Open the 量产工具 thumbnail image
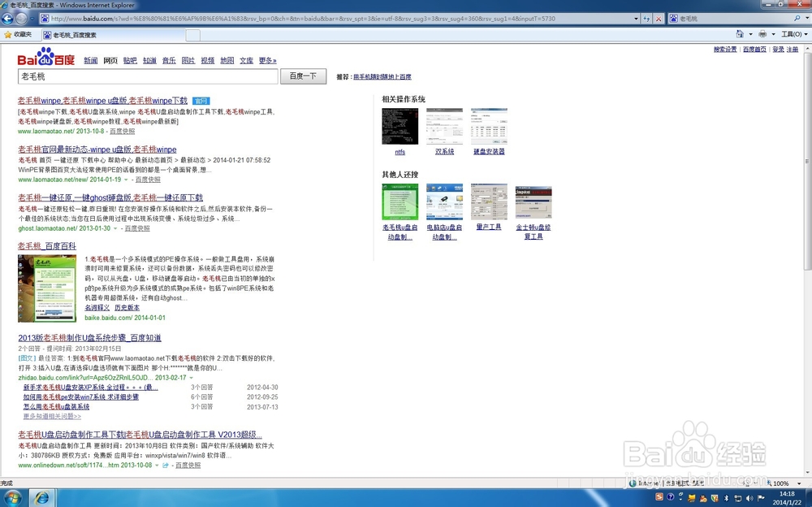 [x=489, y=201]
